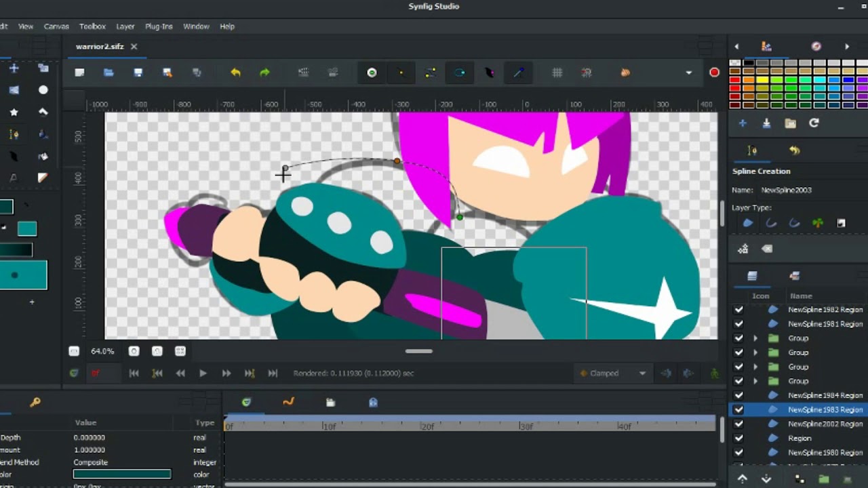The image size is (868, 488).
Task: Toggle the grid display
Action: (557, 73)
